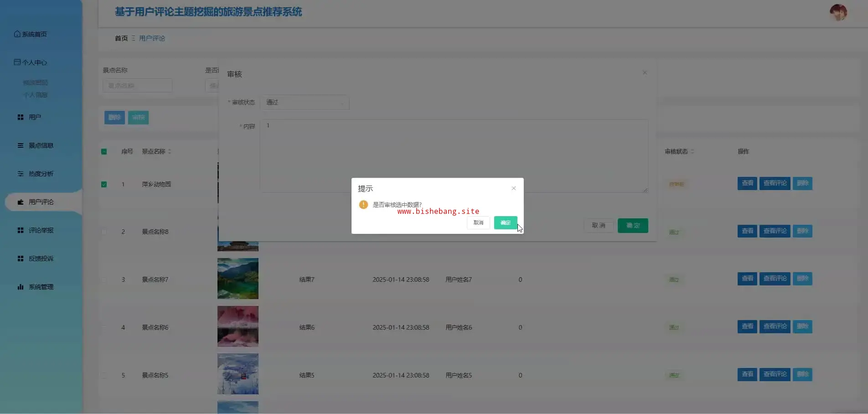Click the 萍乡动物园 name cell
Viewport: 868px width, 414px height.
coord(156,184)
